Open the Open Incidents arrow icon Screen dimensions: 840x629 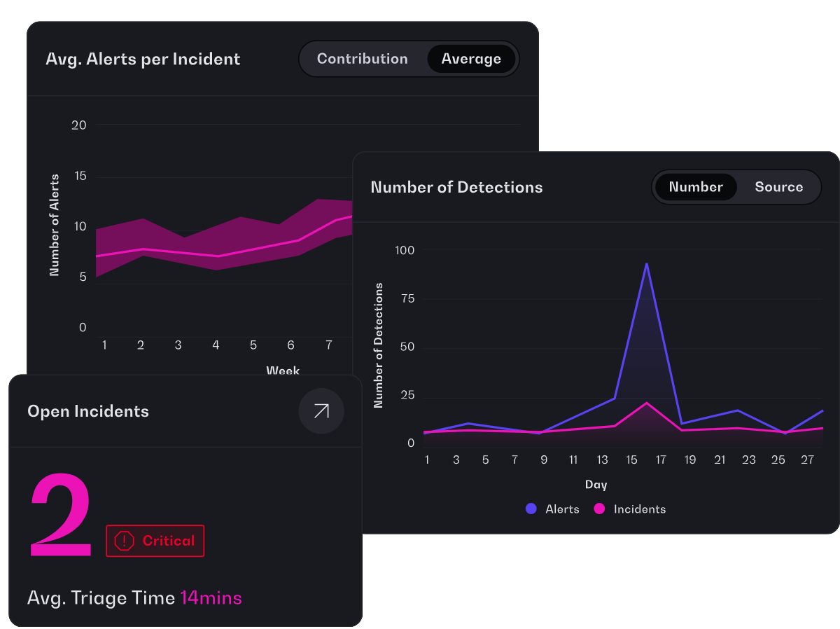pyautogui.click(x=321, y=411)
